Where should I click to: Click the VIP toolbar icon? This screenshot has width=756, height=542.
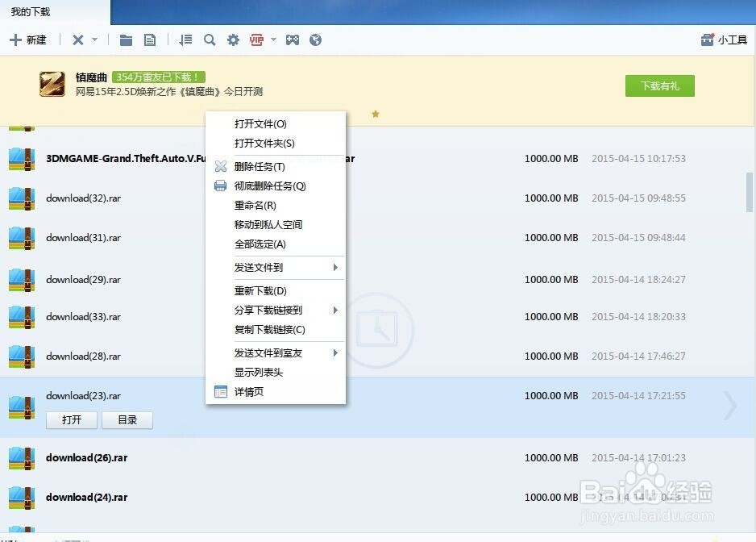coord(256,40)
